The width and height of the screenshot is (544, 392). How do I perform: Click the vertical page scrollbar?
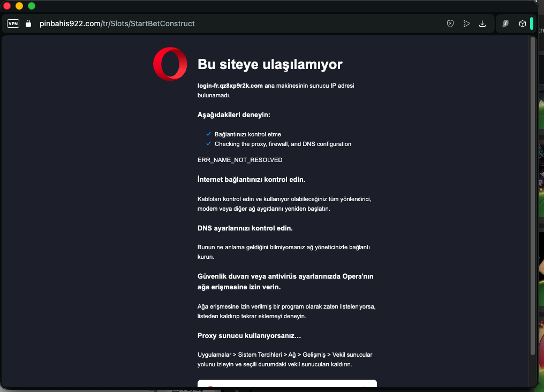533,196
